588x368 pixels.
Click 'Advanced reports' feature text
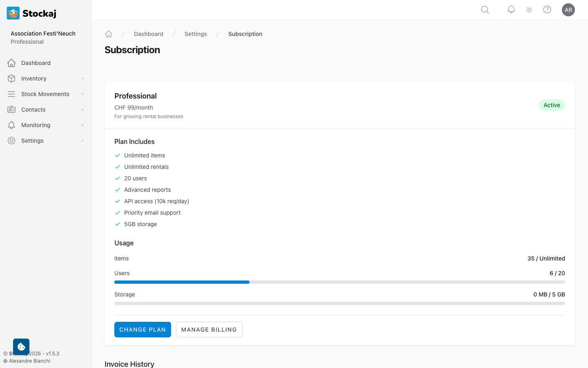pyautogui.click(x=147, y=190)
